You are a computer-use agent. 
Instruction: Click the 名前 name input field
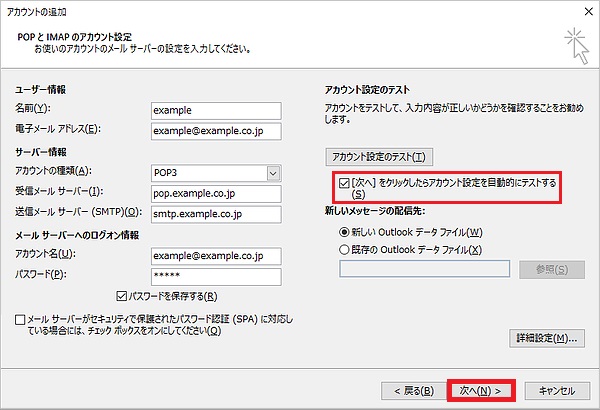[x=215, y=110]
